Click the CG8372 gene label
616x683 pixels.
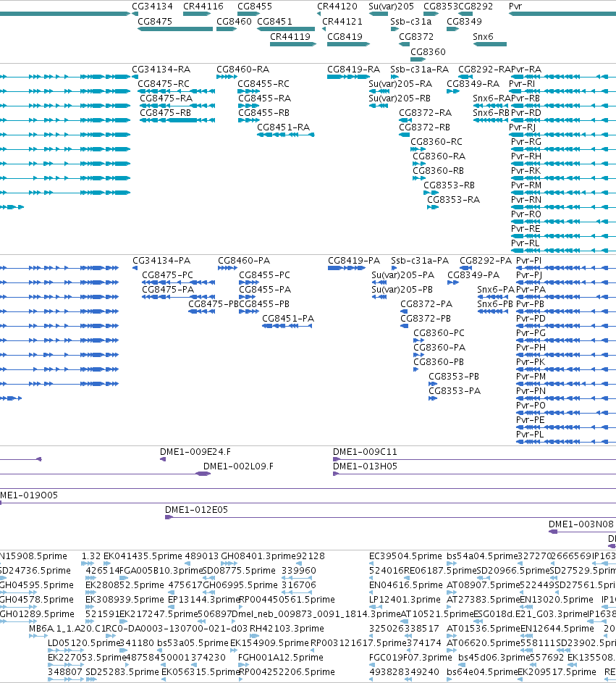coord(417,37)
